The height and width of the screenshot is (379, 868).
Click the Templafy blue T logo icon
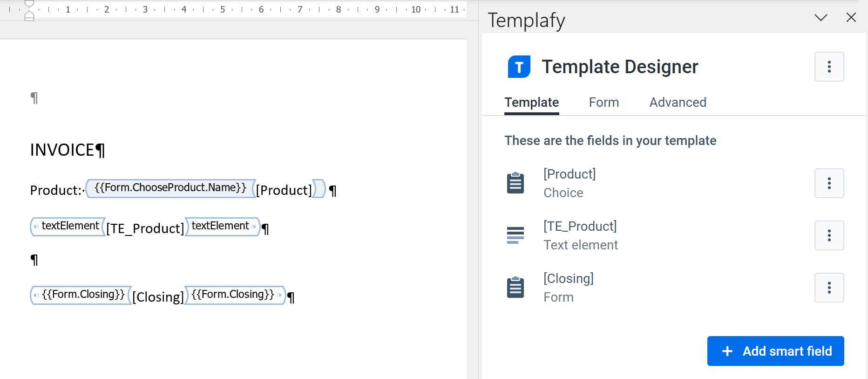(519, 67)
